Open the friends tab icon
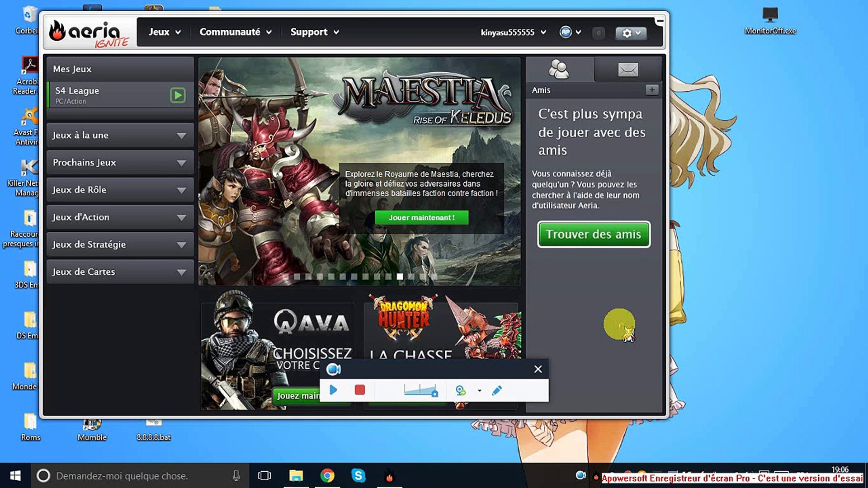This screenshot has width=868, height=488. click(x=559, y=70)
